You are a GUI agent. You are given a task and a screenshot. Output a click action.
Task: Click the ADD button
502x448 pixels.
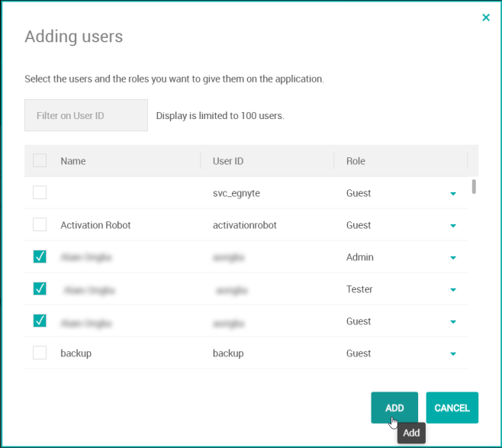pyautogui.click(x=394, y=408)
